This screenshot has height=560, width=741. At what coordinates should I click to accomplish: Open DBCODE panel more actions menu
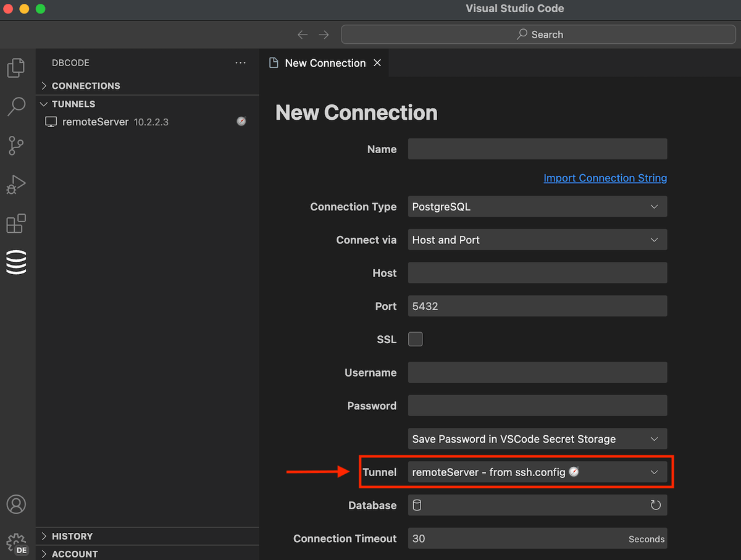[240, 62]
